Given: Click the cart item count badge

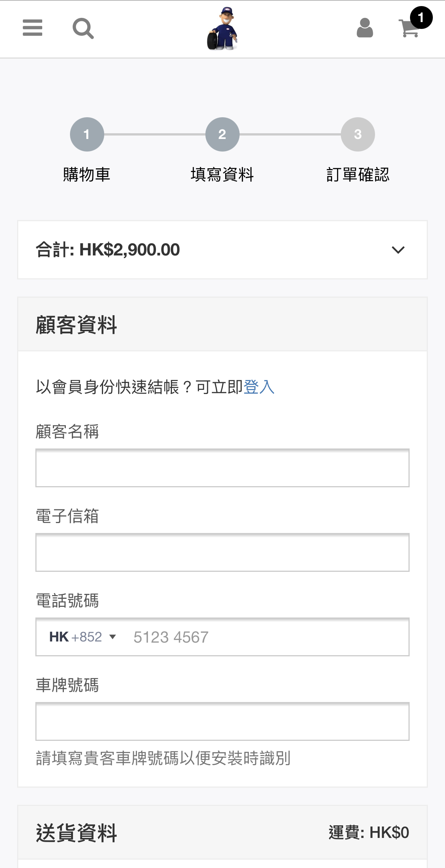Looking at the screenshot, I should (x=421, y=18).
